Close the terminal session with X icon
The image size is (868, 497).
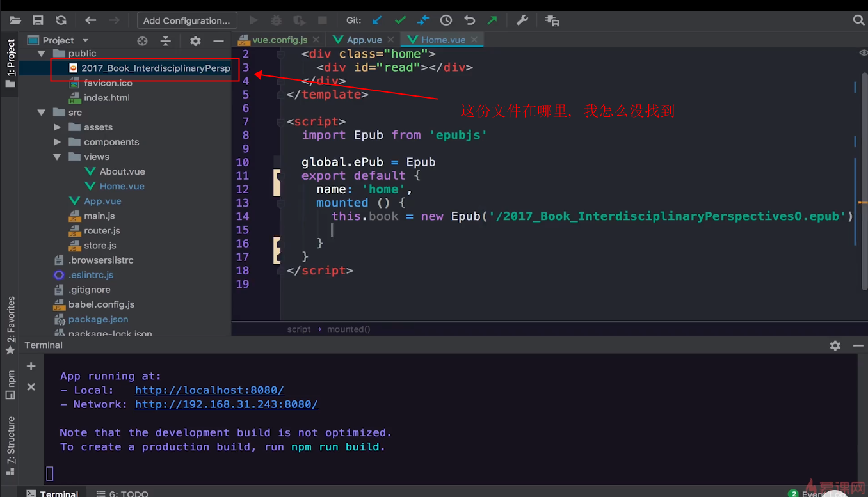pyautogui.click(x=31, y=387)
